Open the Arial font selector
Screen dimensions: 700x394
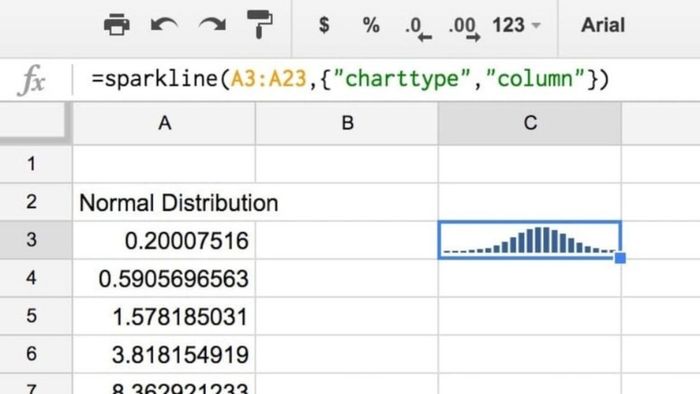(603, 25)
